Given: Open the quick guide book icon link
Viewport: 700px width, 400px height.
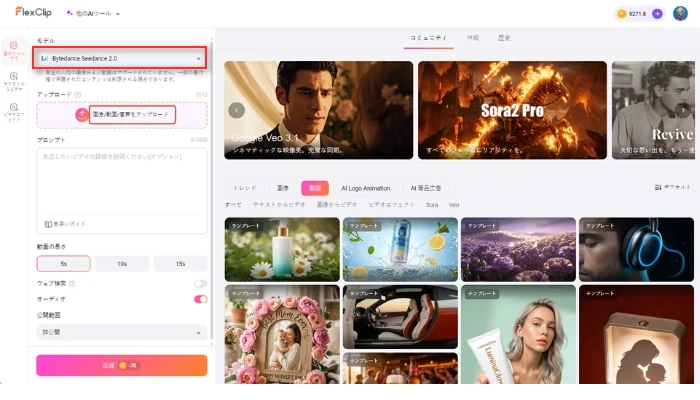Looking at the screenshot, I should pos(65,224).
